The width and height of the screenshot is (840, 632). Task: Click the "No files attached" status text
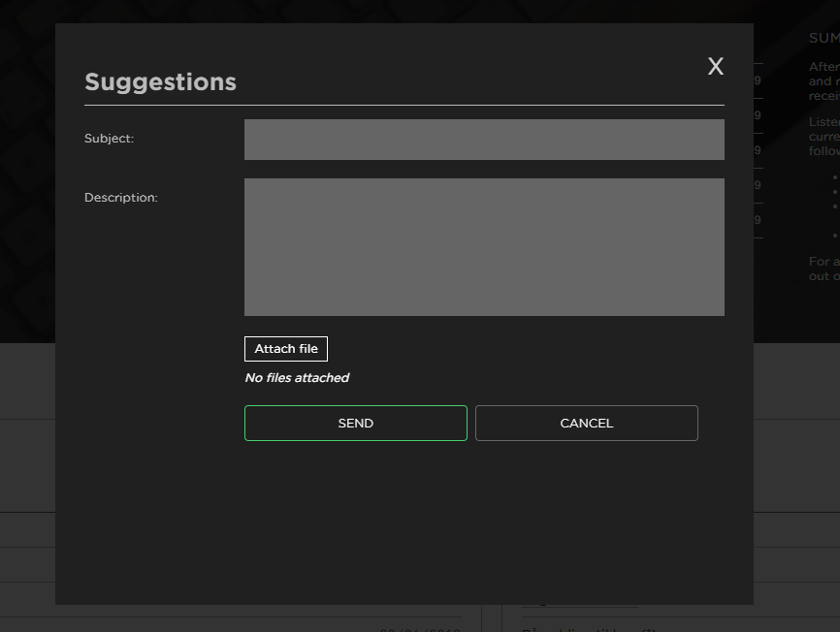297,378
